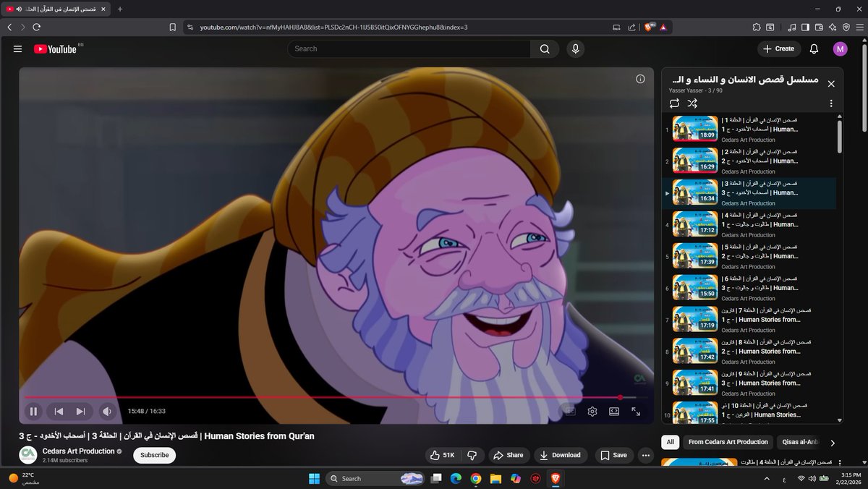This screenshot has width=868, height=489.
Task: Skip to previous video
Action: click(x=59, y=411)
